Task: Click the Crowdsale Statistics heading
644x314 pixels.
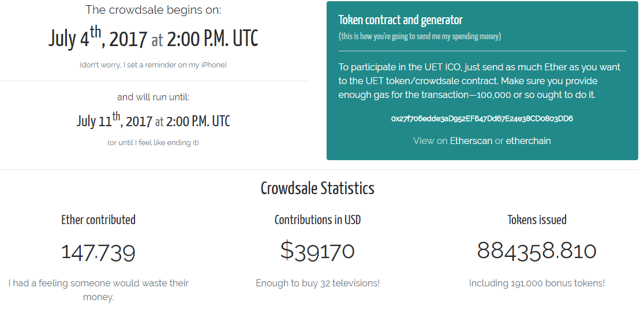Action: coord(317,188)
